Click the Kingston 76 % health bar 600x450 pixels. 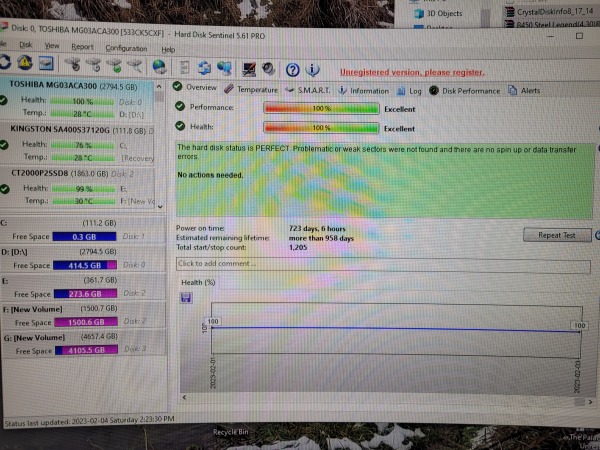click(83, 145)
